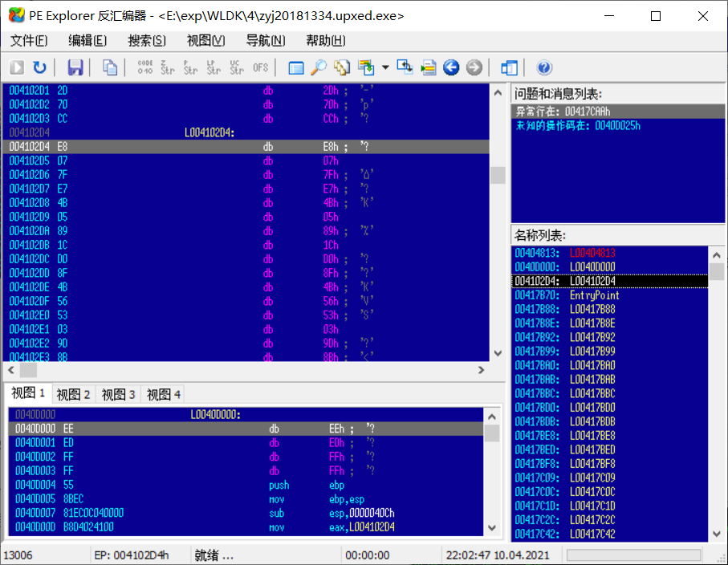This screenshot has height=565, width=728.
Task: Click label line L004102D4: in main pane
Action: click(x=209, y=132)
